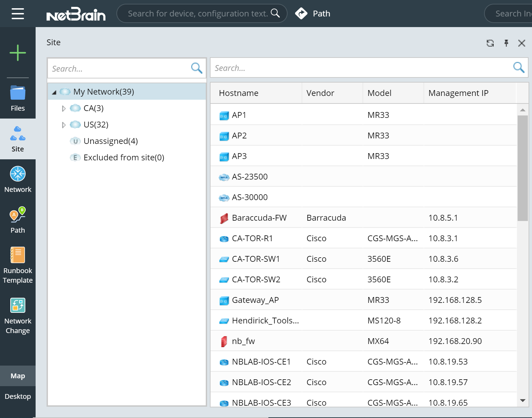Screen dimensions: 532x418
Task: Click the Hendirick_Tools switch icon
Action: (x=224, y=321)
